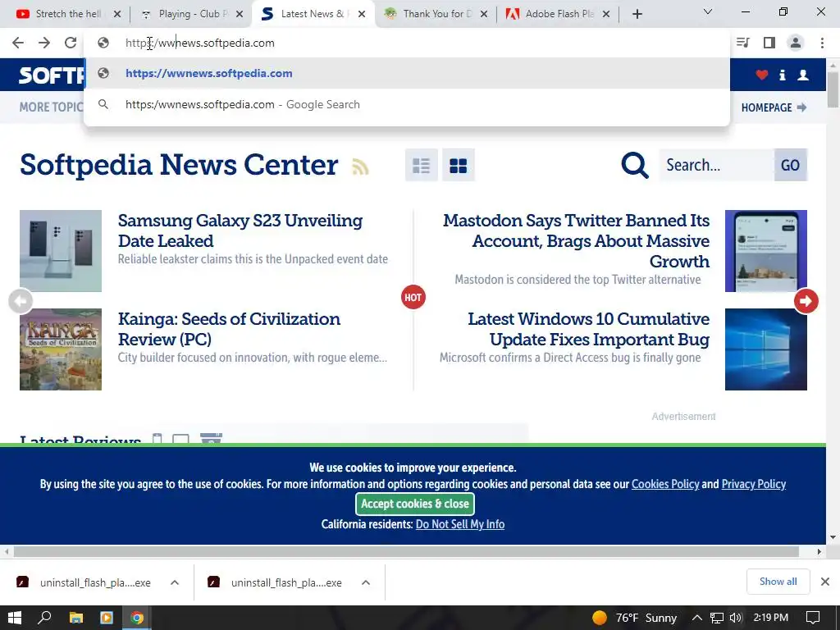Screen dimensions: 840x630
Task: Choose the Google Search suggestion
Action: [407, 104]
